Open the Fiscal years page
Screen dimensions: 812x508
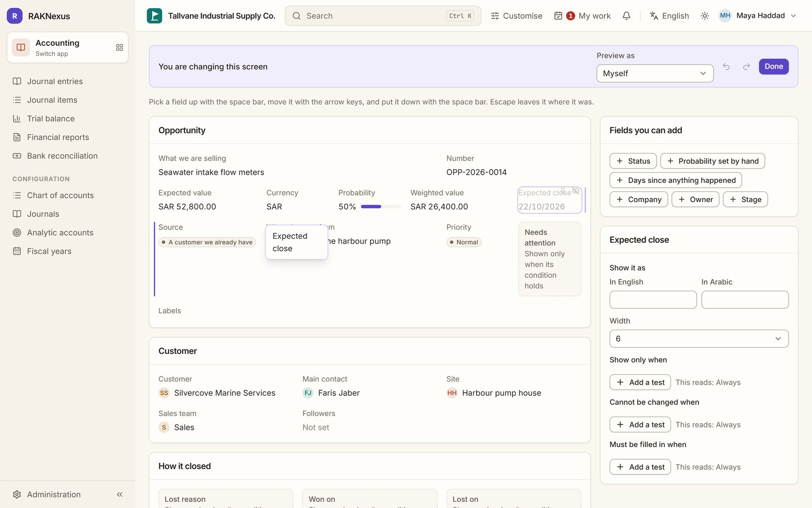(67, 251)
